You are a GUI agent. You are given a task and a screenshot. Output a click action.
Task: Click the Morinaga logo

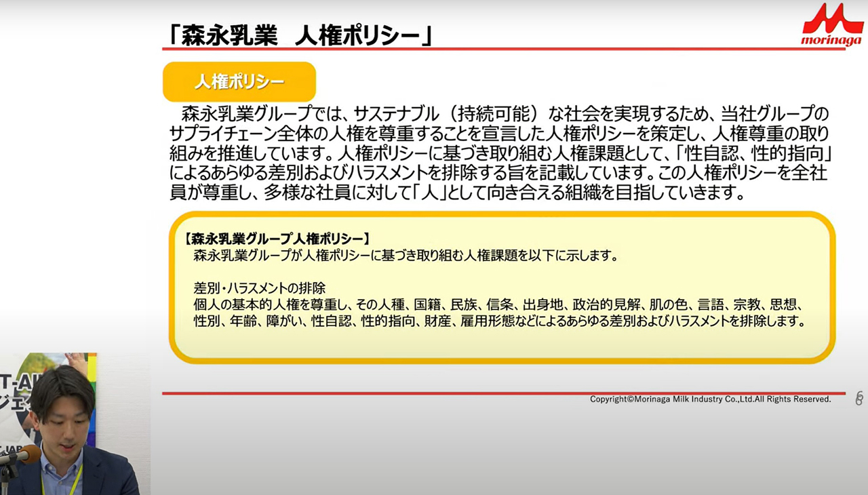coord(832,24)
